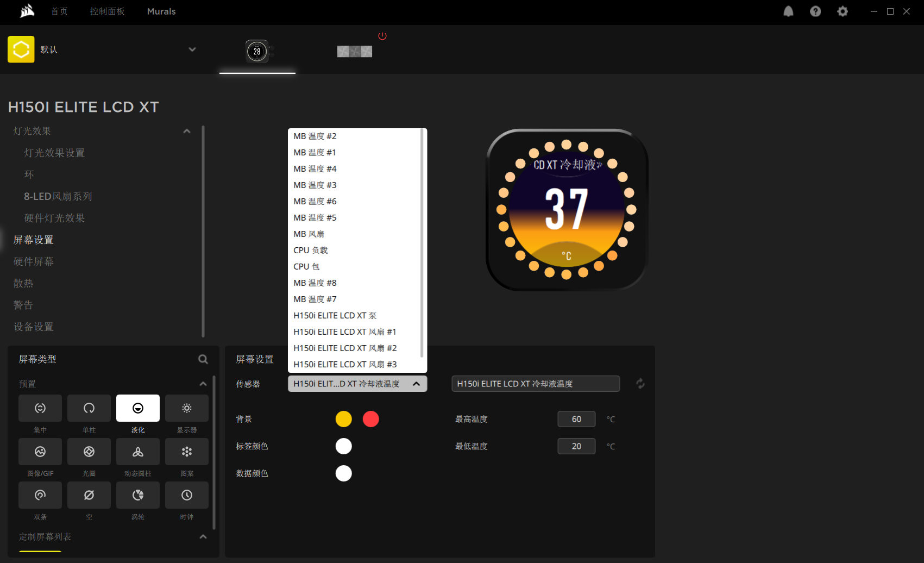This screenshot has height=563, width=924.
Task: Click the search icon in 屏幕类型 panel
Action: (x=203, y=359)
